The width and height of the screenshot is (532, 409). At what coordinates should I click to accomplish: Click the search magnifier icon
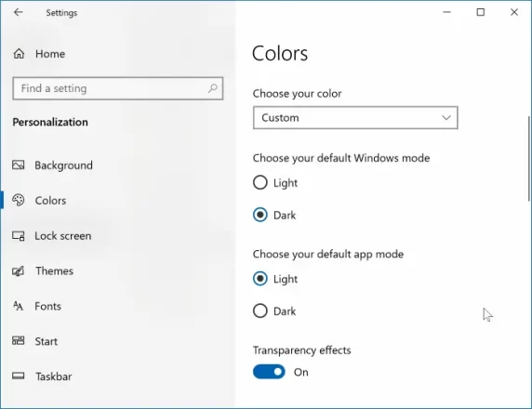pos(213,88)
